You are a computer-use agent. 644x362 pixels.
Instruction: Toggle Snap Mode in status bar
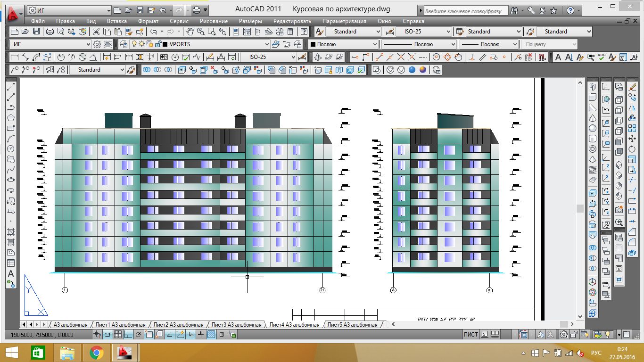pos(107,335)
